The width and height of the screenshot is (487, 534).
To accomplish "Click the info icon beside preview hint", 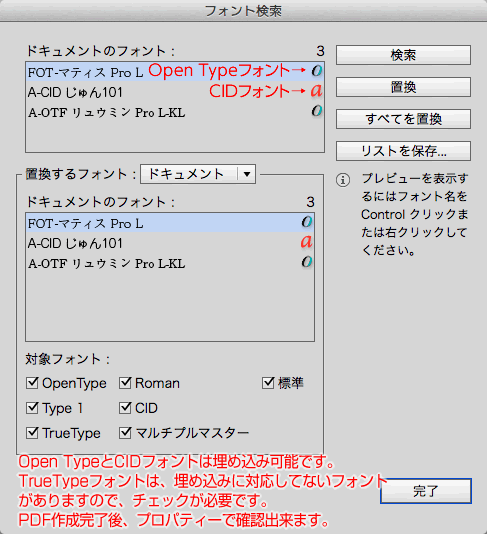I will (x=343, y=180).
